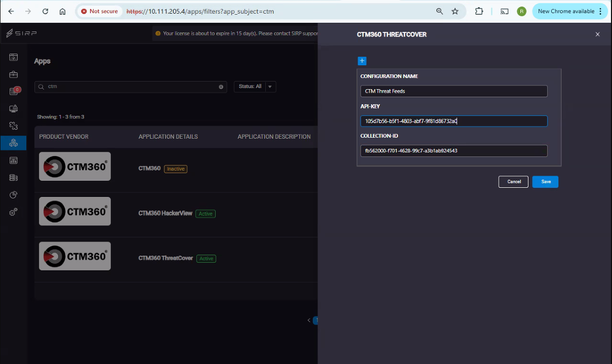612x364 pixels.
Task: Click the CTM360 Inactive status badge
Action: tap(176, 169)
